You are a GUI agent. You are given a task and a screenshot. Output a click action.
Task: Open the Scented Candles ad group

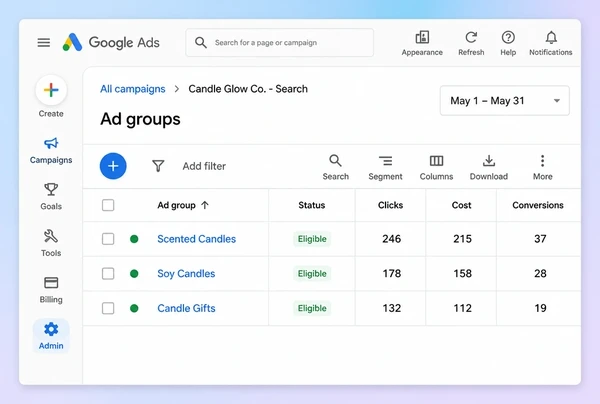coord(196,239)
